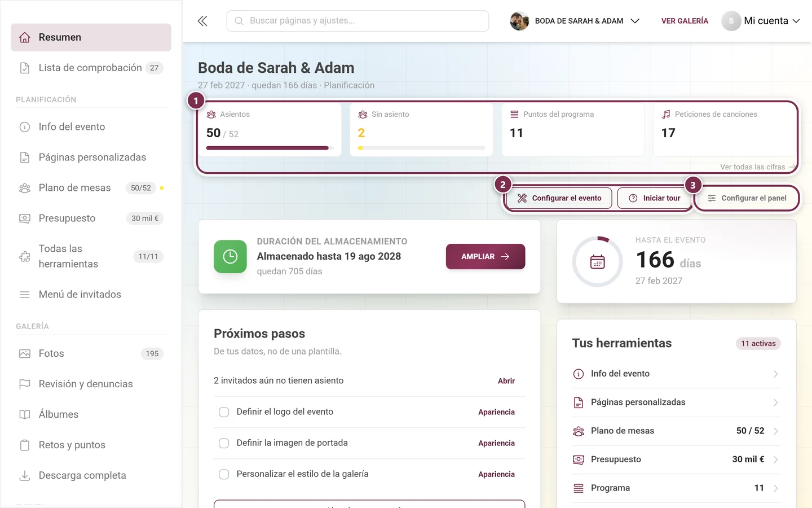Check Definir la imagen de portada
The image size is (812, 508).
224,443
